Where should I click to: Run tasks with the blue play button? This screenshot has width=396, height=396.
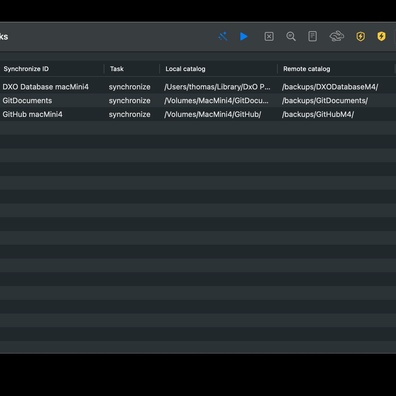[x=244, y=36]
